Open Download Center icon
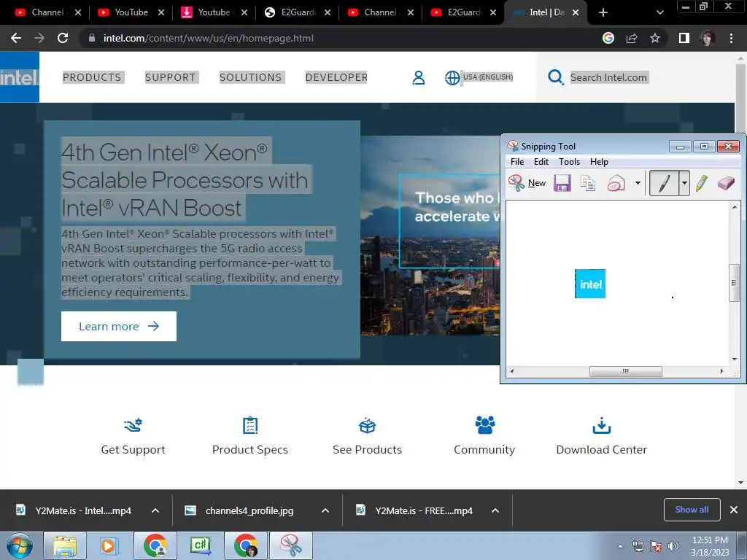 (602, 425)
